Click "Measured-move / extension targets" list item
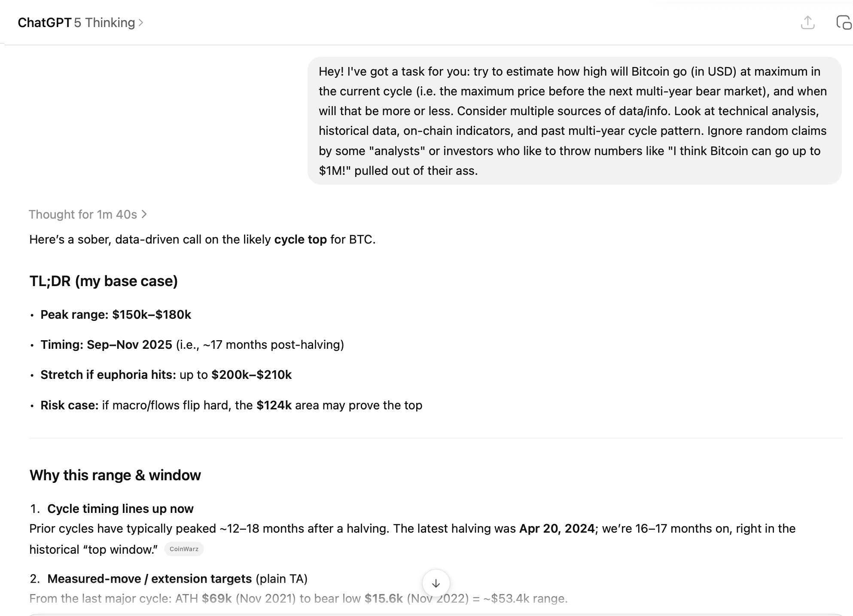The image size is (853, 616). (149, 579)
